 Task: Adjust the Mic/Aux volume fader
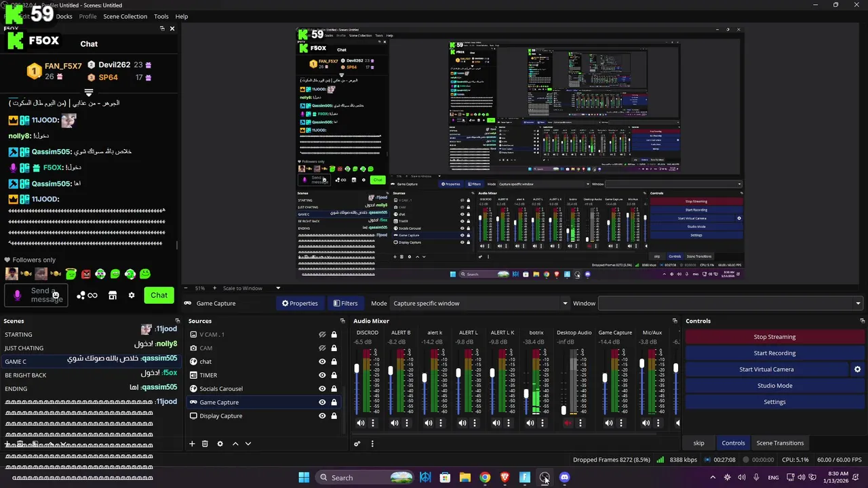tap(642, 364)
